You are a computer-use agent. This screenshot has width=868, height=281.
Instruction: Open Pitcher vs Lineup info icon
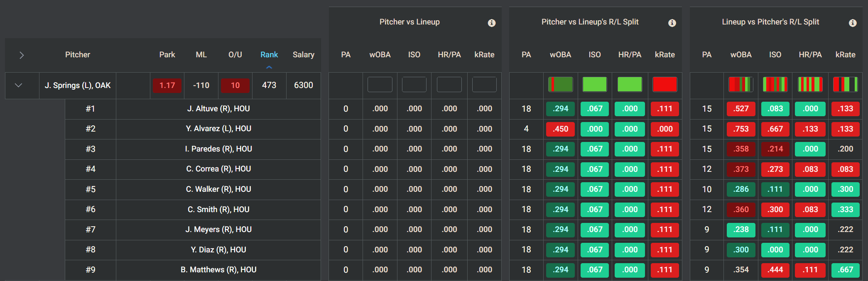pos(492,23)
